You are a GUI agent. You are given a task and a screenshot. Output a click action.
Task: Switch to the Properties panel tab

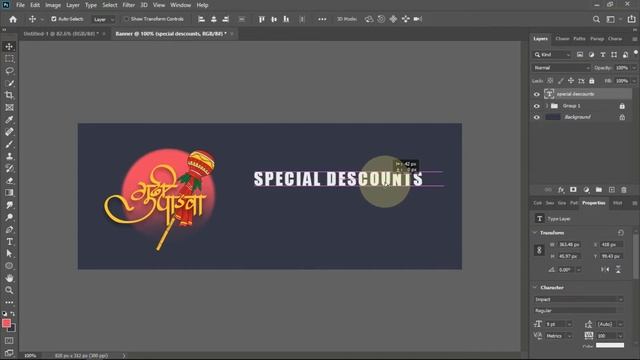tap(594, 203)
